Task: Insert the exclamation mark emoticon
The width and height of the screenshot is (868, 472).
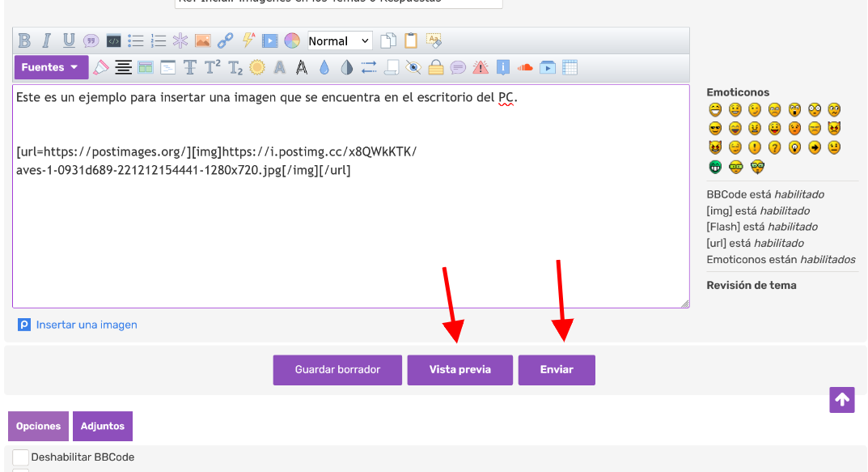Action: [755, 147]
